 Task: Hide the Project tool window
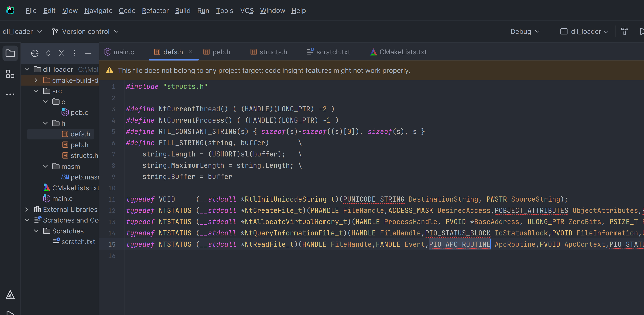88,53
